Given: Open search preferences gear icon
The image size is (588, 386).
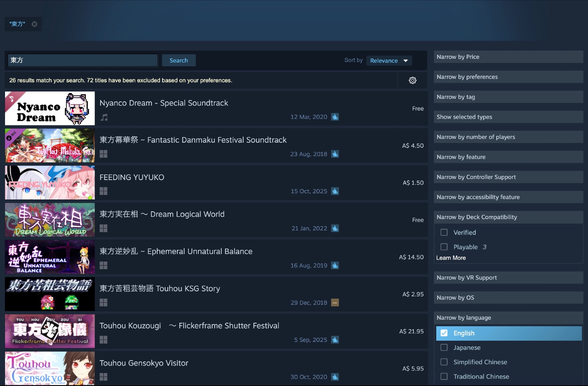Looking at the screenshot, I should coord(412,80).
